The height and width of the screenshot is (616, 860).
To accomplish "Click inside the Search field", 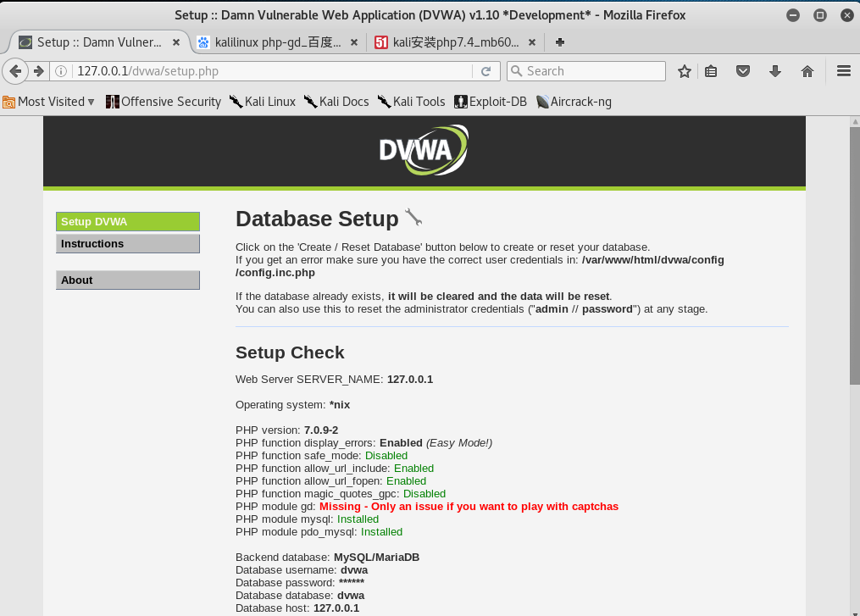I will [x=593, y=71].
